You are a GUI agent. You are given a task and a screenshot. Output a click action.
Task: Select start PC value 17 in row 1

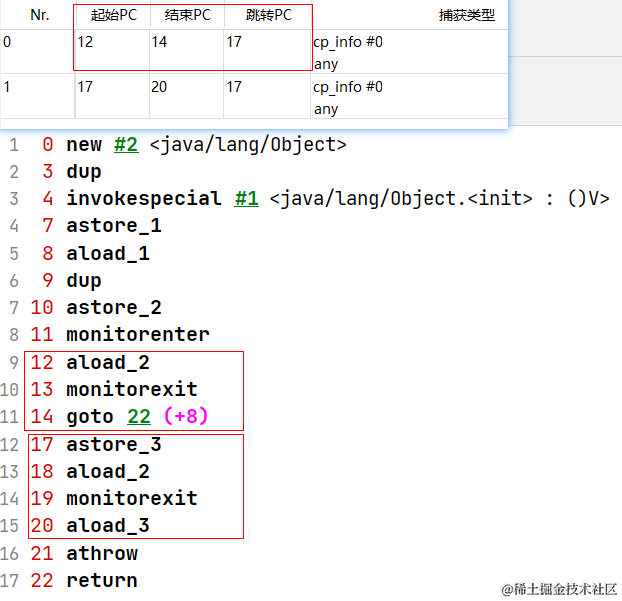point(85,86)
